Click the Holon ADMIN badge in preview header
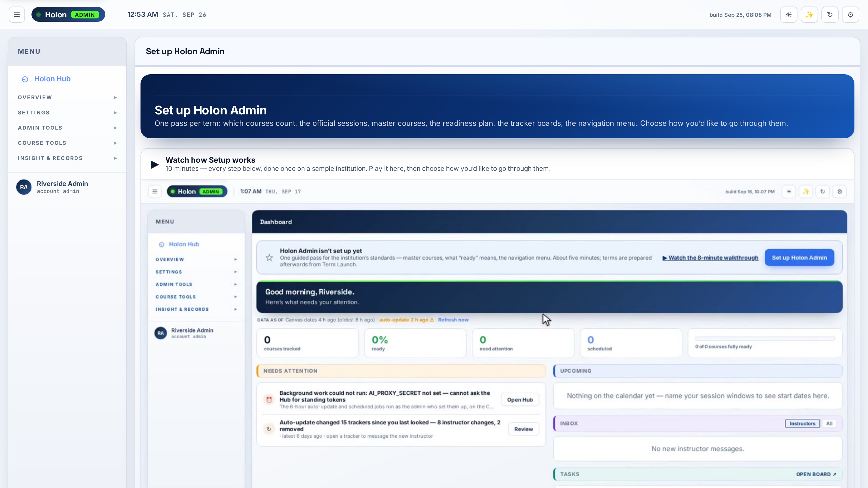 197,191
